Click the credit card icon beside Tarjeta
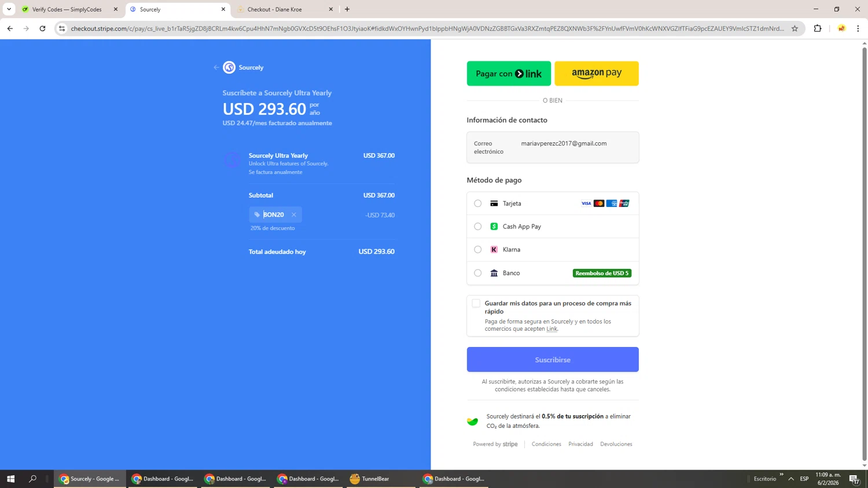 494,204
